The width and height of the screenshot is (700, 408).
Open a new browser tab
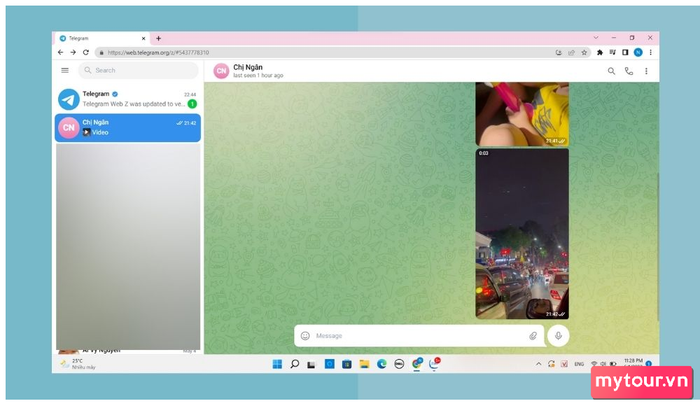(x=158, y=38)
